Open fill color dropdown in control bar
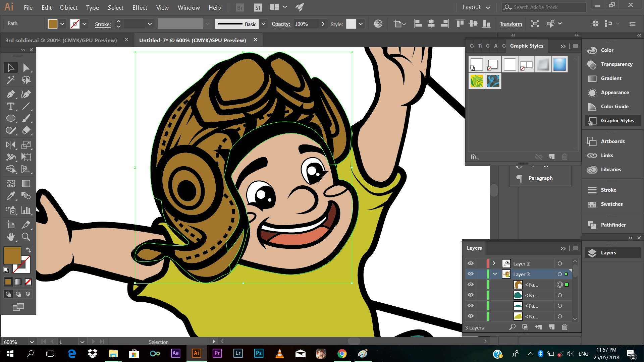Screen dimensions: 644x362 [62, 24]
